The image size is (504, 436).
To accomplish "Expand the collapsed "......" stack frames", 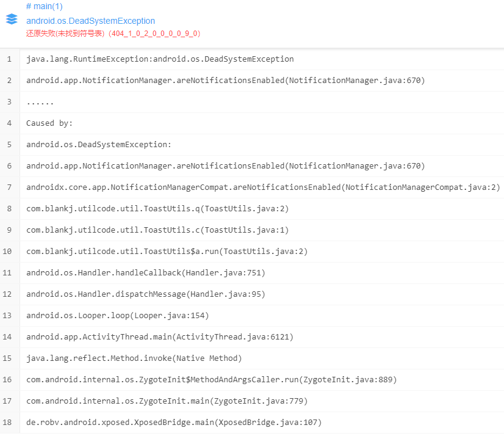I will pos(40,101).
